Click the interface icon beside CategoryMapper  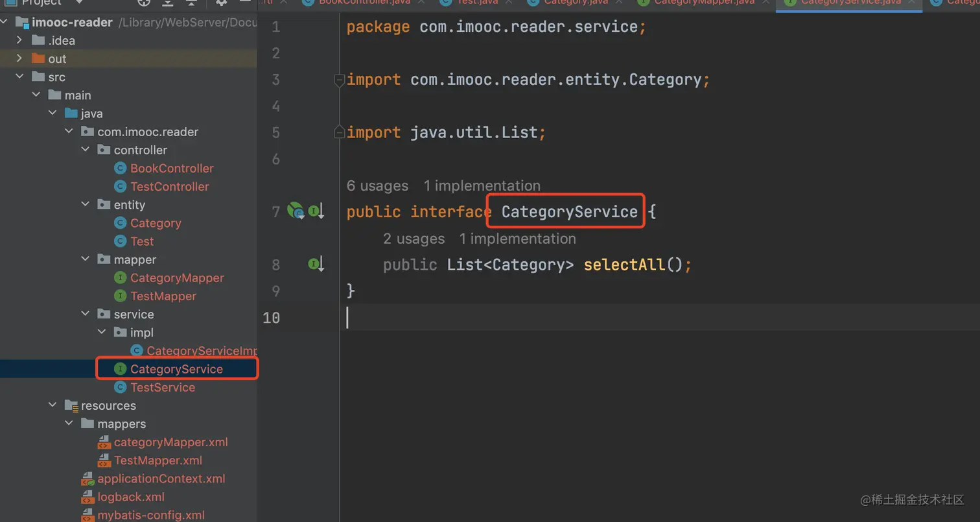pyautogui.click(x=120, y=278)
